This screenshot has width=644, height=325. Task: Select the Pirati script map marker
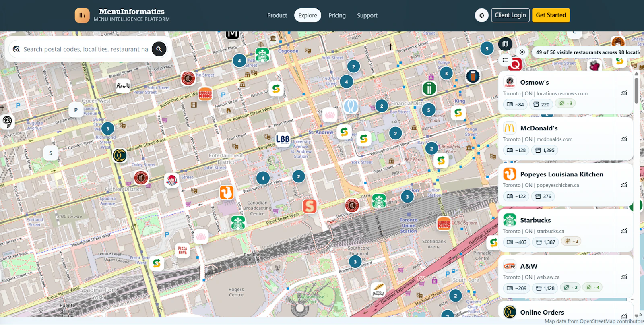click(x=123, y=86)
